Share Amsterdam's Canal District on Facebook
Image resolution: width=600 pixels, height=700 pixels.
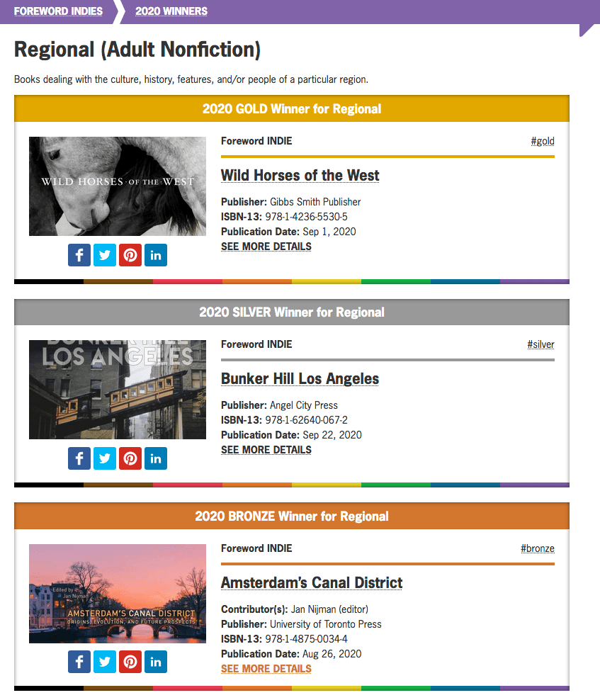[x=79, y=662]
